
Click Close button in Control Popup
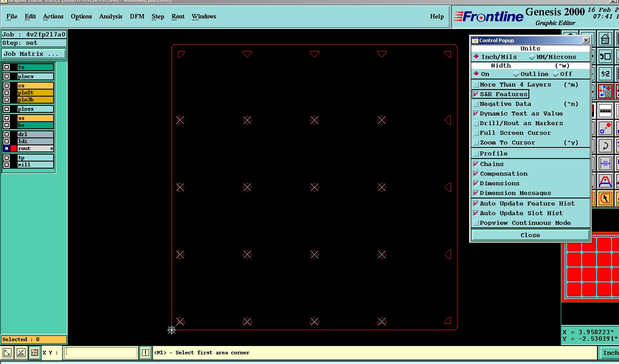tap(530, 235)
